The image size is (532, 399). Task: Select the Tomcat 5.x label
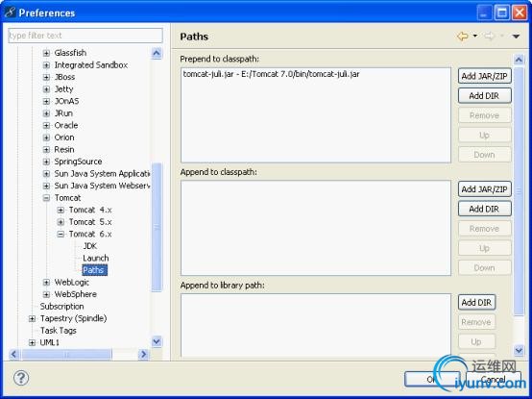click(x=90, y=222)
